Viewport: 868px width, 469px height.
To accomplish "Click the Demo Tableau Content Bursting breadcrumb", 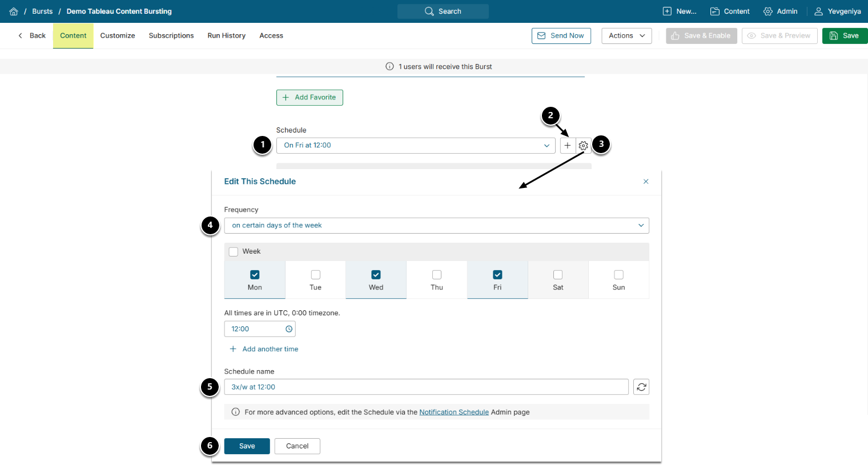I will [119, 11].
